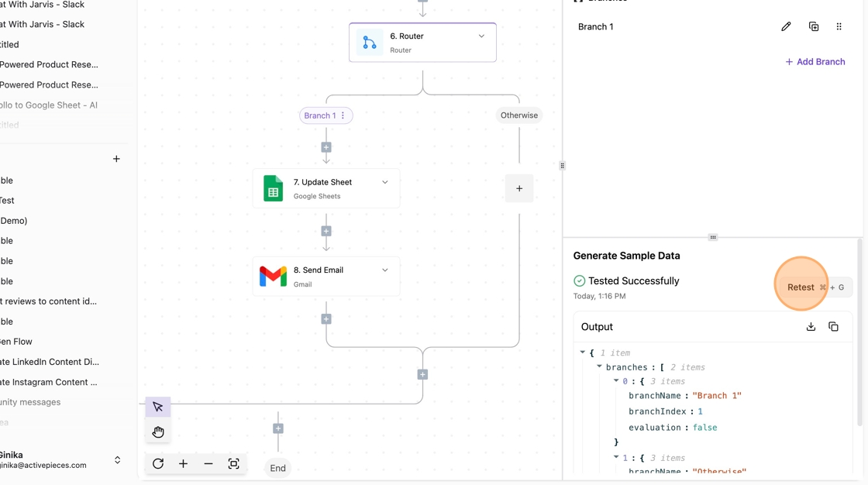Select the hand pan tool
This screenshot has width=868, height=485.
click(x=158, y=432)
